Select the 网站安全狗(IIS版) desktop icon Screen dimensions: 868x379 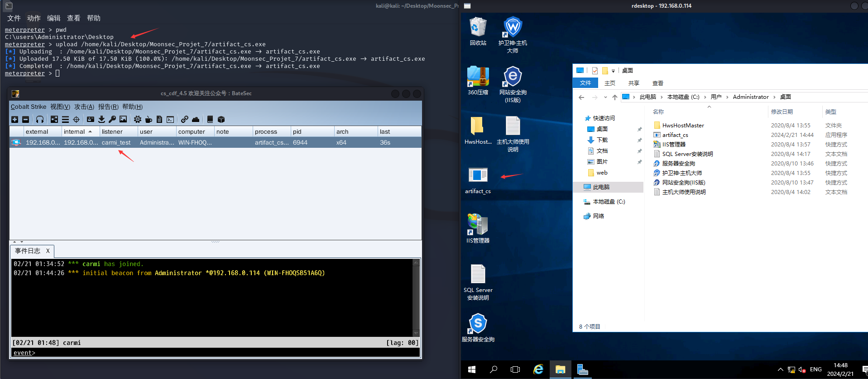tap(513, 84)
